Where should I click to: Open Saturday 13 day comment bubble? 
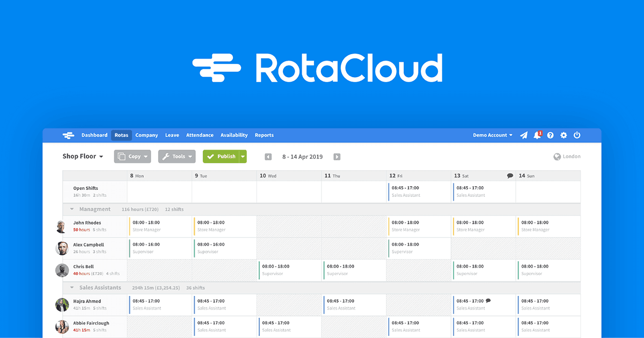510,175
